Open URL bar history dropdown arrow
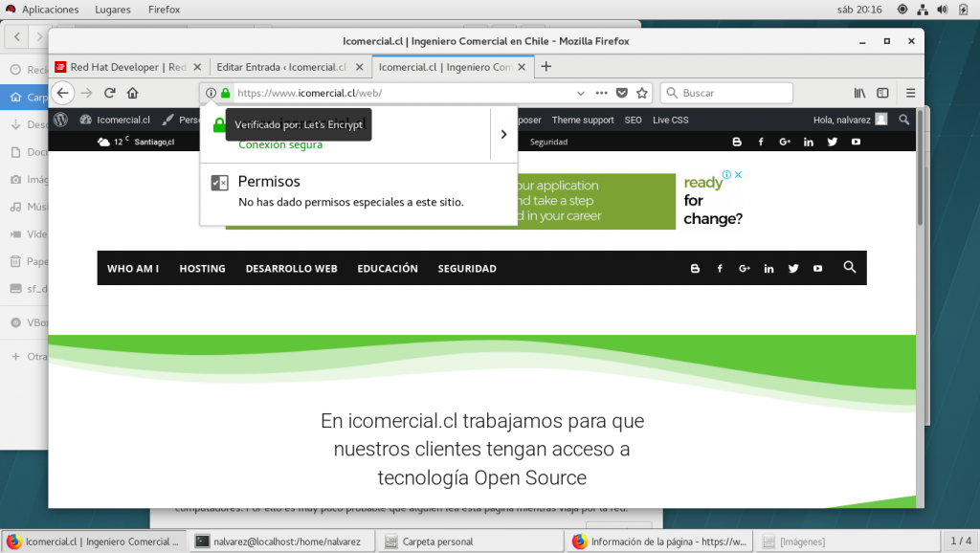This screenshot has width=980, height=553. 581,93
